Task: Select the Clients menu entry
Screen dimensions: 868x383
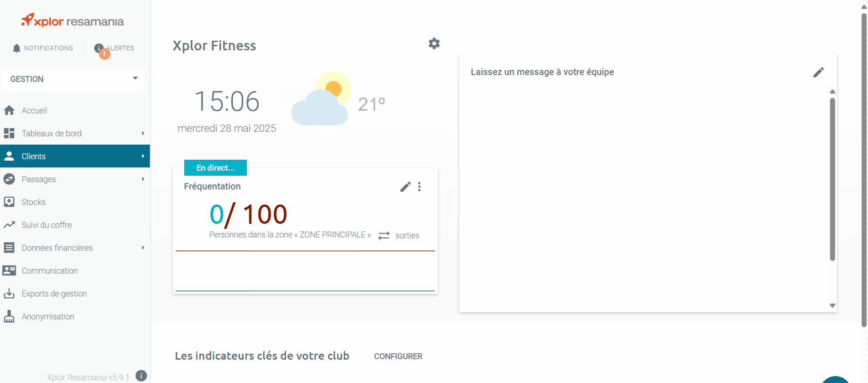Action: (75, 156)
